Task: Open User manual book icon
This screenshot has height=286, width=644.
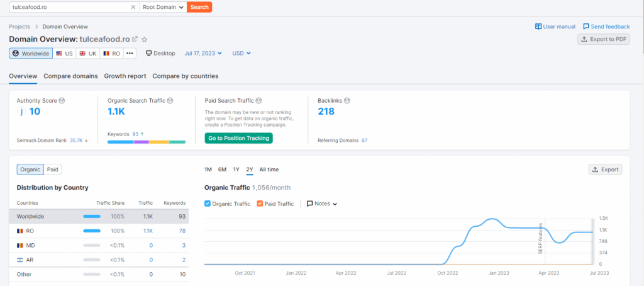Action: [x=538, y=26]
